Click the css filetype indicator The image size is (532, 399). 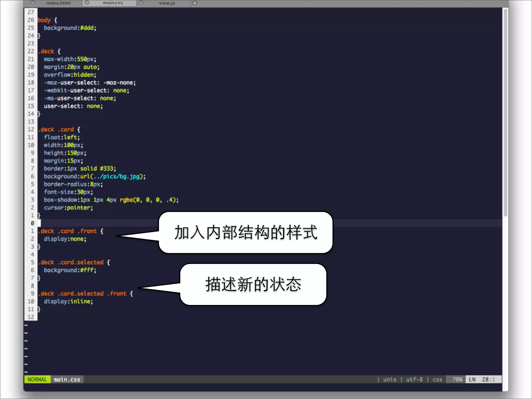point(437,380)
